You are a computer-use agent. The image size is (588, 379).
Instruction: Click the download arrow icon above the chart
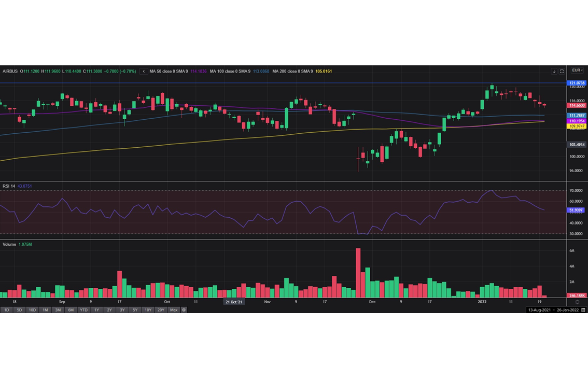pyautogui.click(x=554, y=71)
